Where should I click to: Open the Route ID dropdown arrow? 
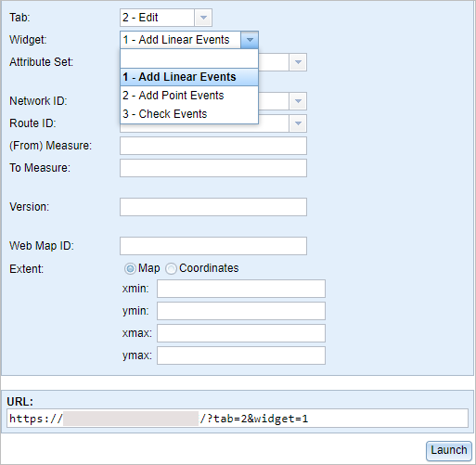pyautogui.click(x=298, y=123)
